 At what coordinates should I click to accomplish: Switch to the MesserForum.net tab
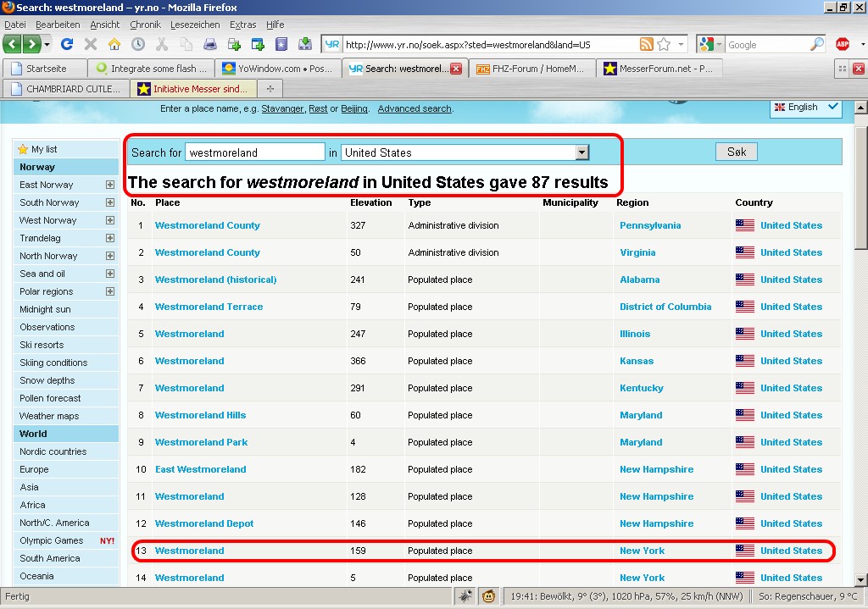659,69
